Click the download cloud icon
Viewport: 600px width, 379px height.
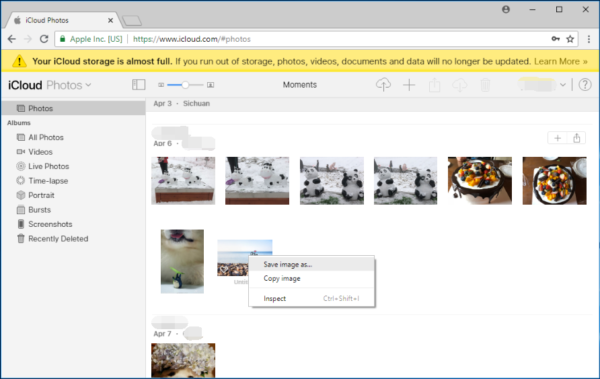pyautogui.click(x=460, y=85)
